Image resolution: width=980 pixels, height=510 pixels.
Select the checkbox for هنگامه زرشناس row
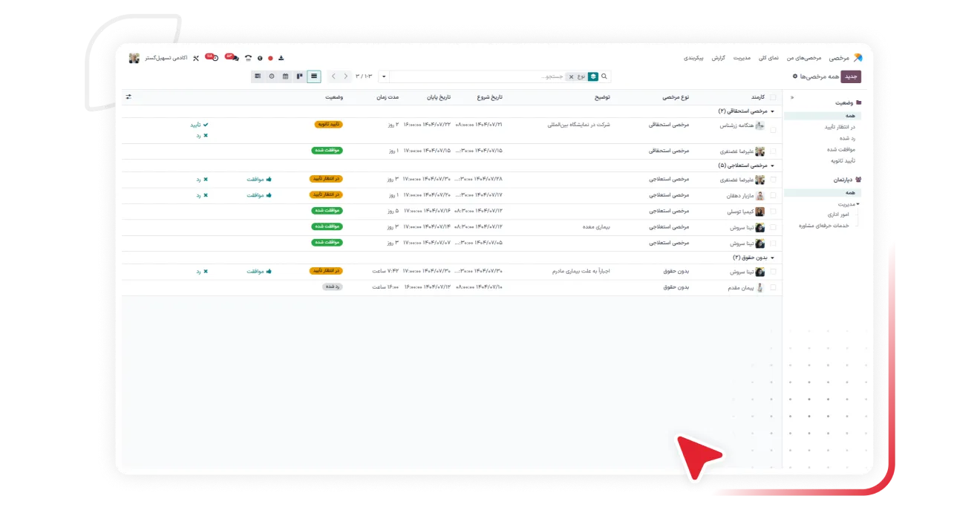pyautogui.click(x=773, y=129)
